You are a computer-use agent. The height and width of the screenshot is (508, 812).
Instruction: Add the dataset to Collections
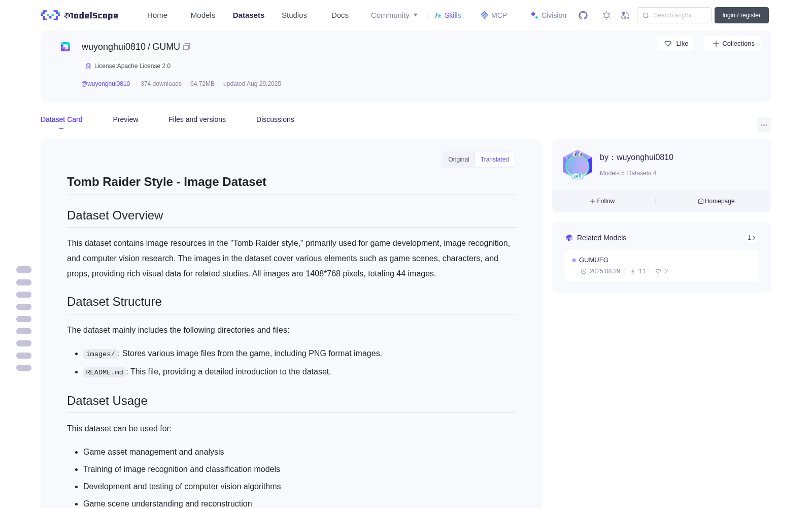tap(733, 44)
